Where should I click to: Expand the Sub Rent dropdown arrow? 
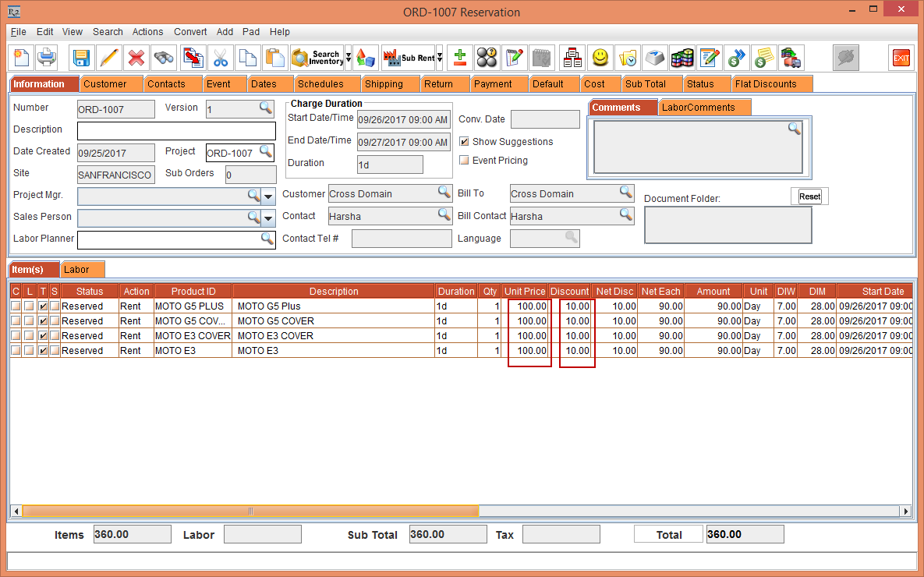click(x=440, y=58)
